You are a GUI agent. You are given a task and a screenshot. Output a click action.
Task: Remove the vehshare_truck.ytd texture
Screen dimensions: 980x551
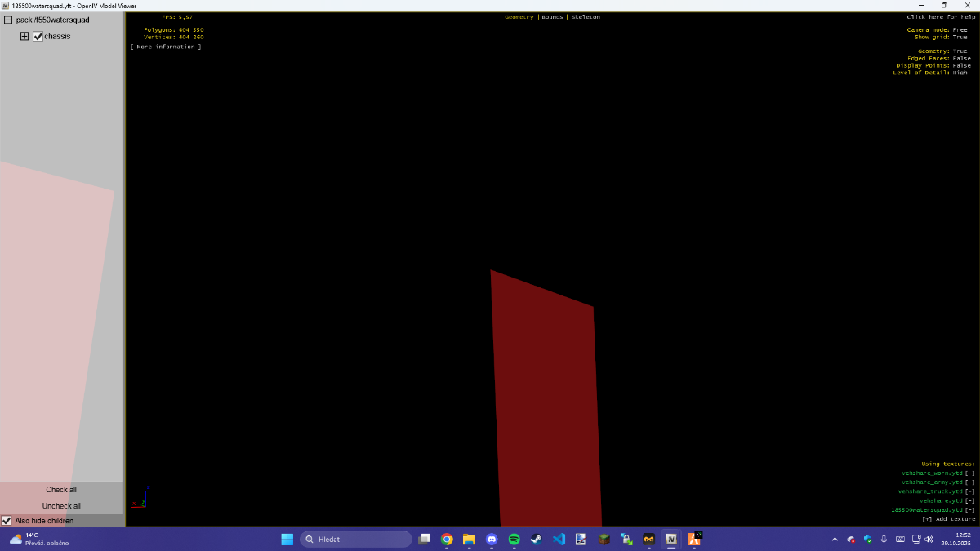[x=970, y=491]
